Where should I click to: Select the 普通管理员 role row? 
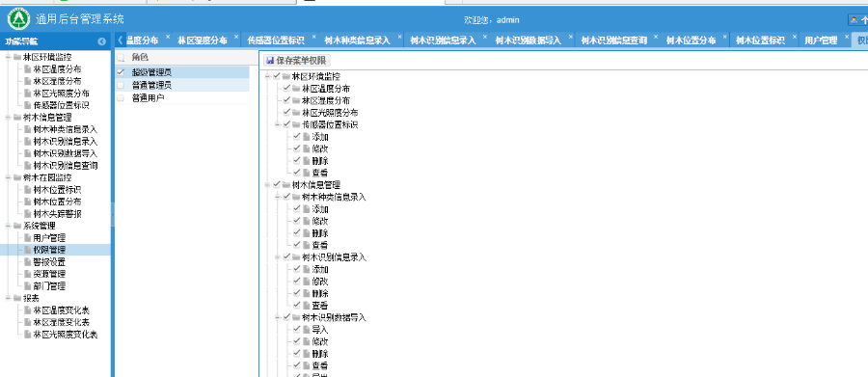182,85
